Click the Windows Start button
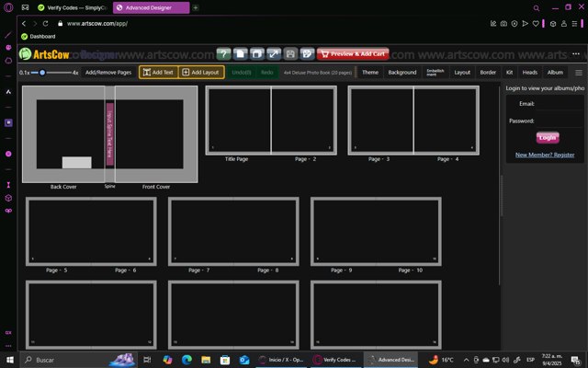This screenshot has height=368, width=588. click(x=10, y=360)
